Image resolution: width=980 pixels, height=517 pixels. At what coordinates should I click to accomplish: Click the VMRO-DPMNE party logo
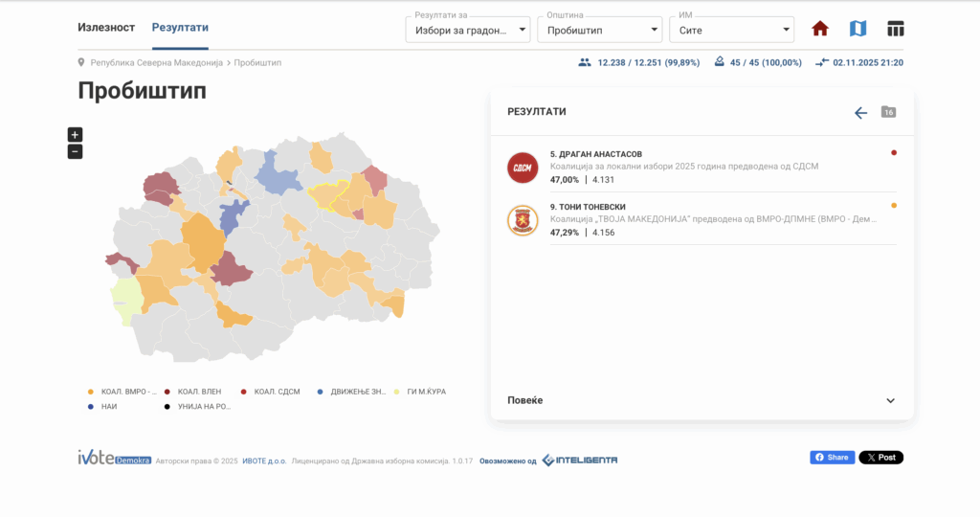pyautogui.click(x=523, y=220)
